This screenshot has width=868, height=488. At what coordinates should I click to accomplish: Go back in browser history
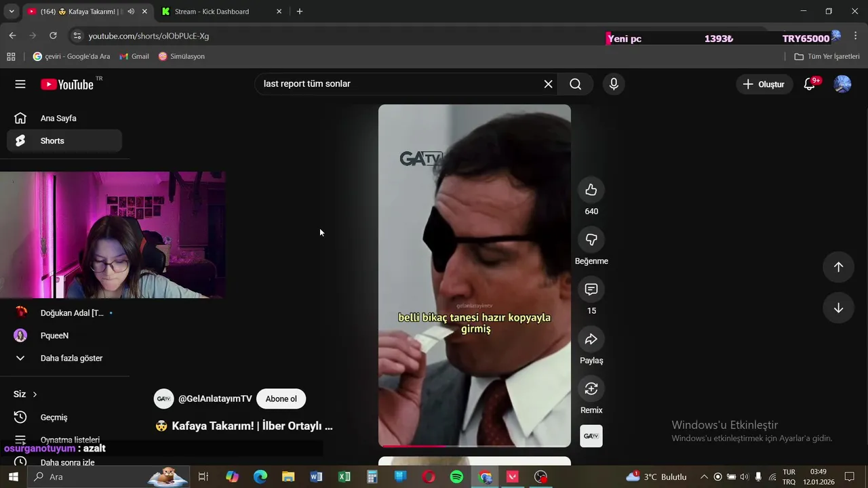[12, 36]
